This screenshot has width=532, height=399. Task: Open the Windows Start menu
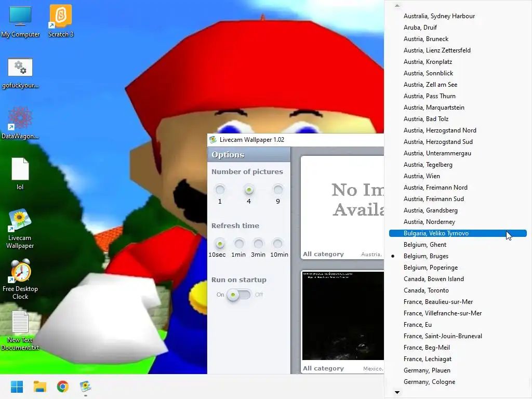[17, 387]
